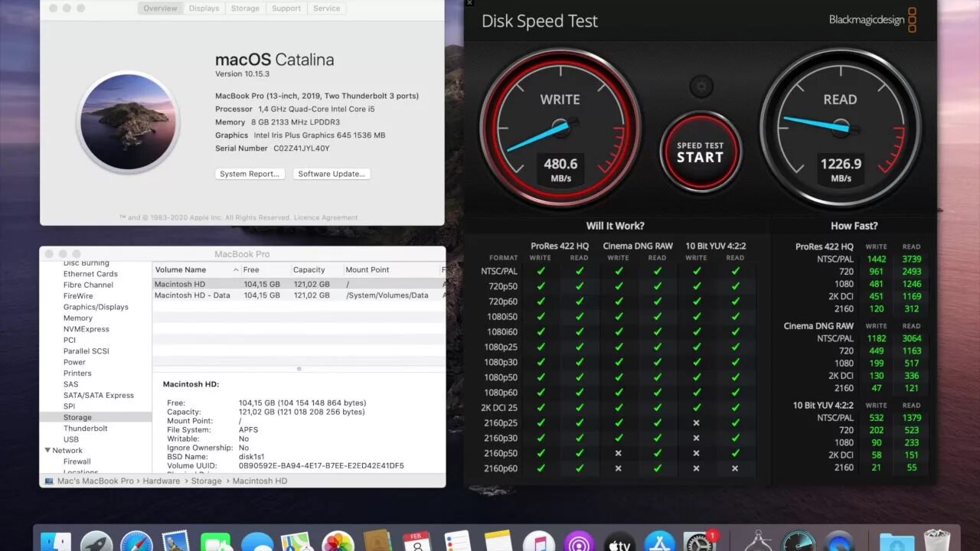Select the Macintosh HD - Data row
Screen dimensions: 980x551
click(x=299, y=295)
